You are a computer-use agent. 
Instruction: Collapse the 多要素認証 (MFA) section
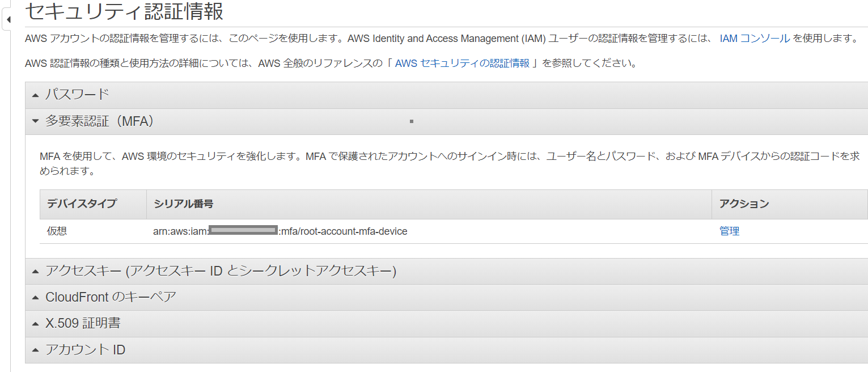point(446,121)
